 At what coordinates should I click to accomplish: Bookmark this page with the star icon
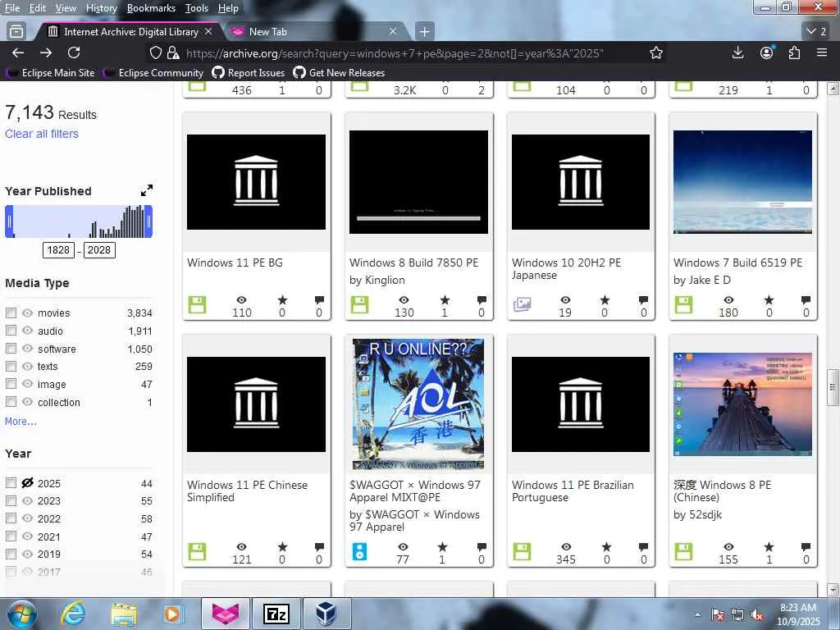tap(656, 53)
